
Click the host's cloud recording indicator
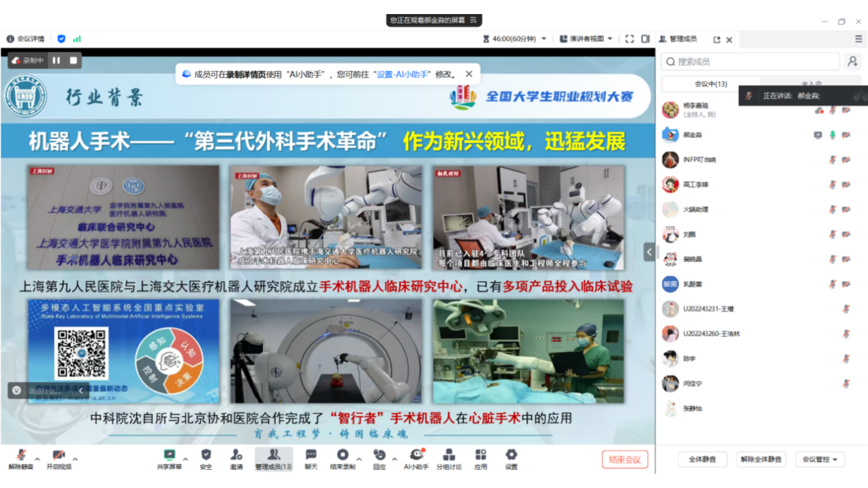(x=819, y=110)
